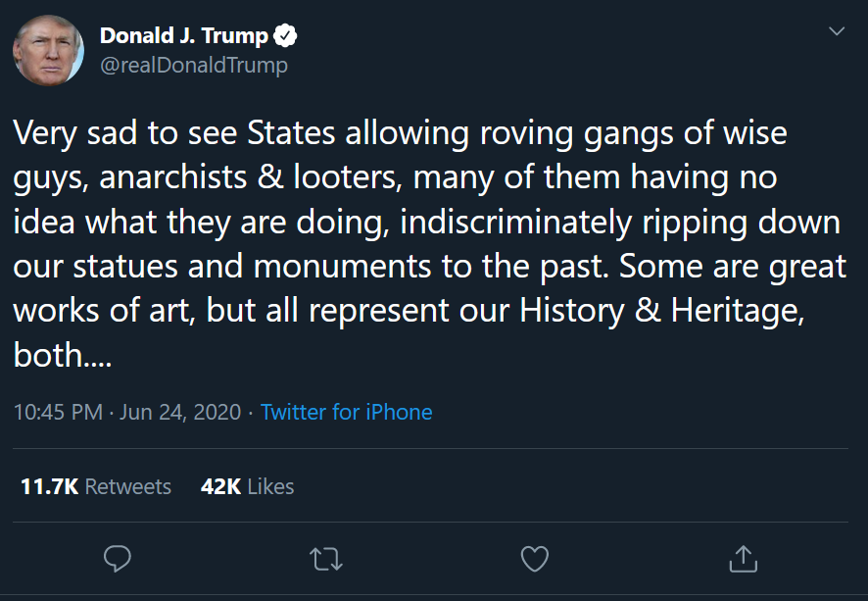Open Donald J. Trump display name
Image resolution: width=868 pixels, height=601 pixels.
click(x=183, y=37)
